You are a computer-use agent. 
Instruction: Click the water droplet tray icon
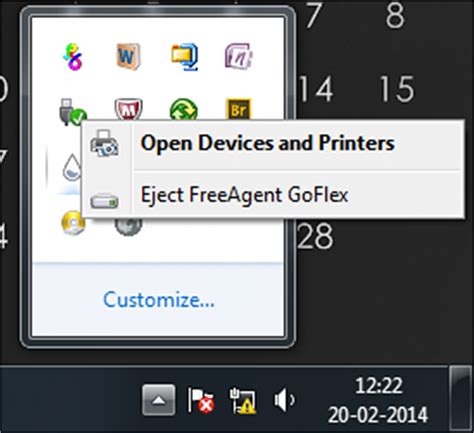pos(72,167)
